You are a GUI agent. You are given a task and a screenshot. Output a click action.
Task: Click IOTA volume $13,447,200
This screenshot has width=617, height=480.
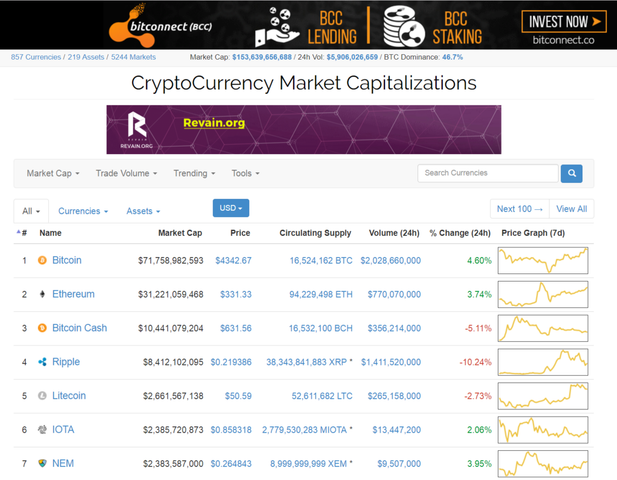397,430
